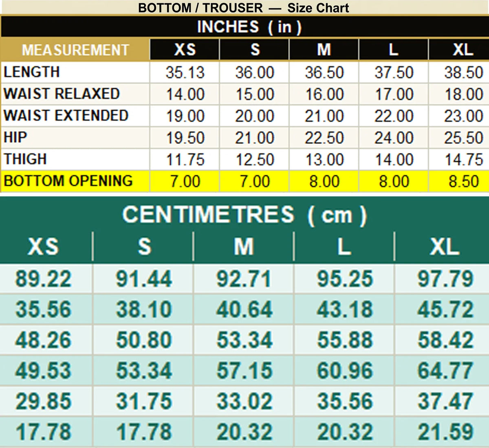Image resolution: width=489 pixels, height=448 pixels.
Task: Click the MEASUREMENT header cell
Action: click(x=75, y=50)
